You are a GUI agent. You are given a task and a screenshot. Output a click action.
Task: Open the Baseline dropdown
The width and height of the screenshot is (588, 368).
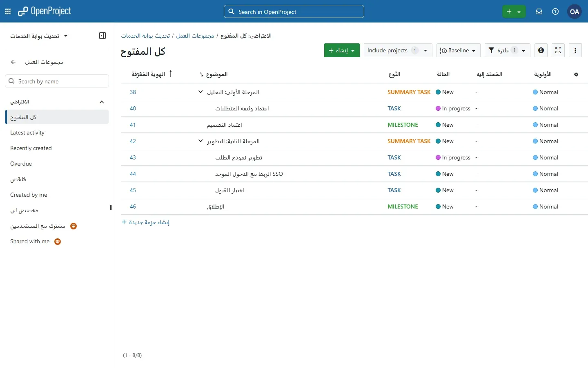459,50
